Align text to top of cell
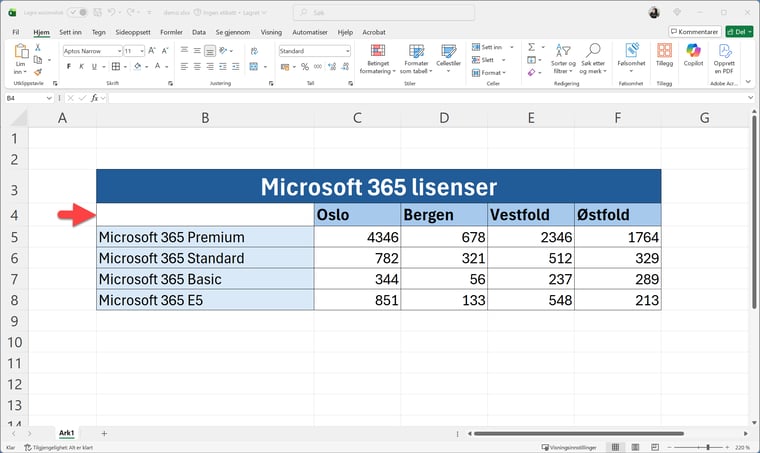This screenshot has height=453, width=760. 184,50
